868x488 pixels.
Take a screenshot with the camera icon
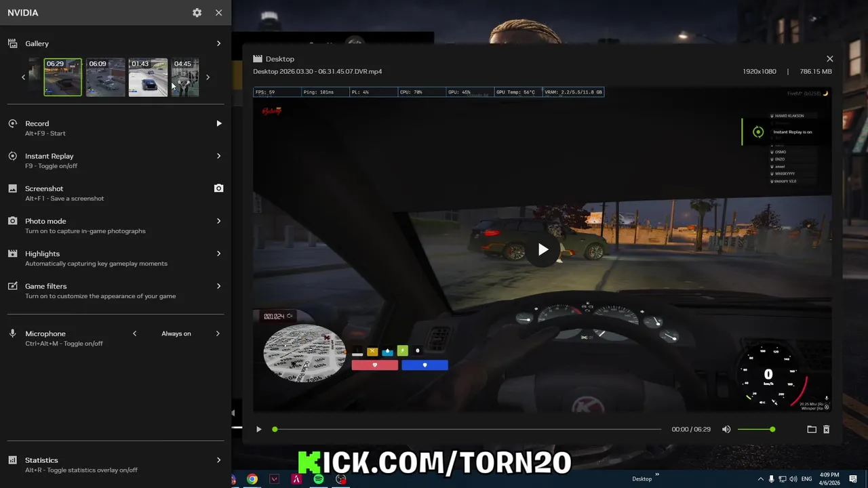coord(218,188)
